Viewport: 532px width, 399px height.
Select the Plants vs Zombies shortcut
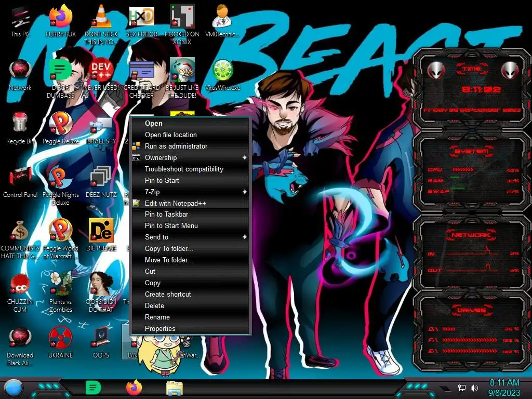point(60,293)
